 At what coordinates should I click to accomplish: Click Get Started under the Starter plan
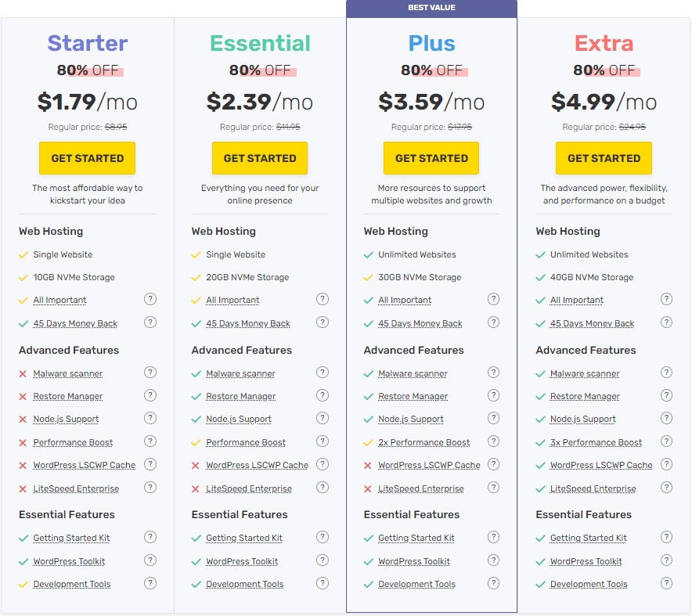coord(87,158)
